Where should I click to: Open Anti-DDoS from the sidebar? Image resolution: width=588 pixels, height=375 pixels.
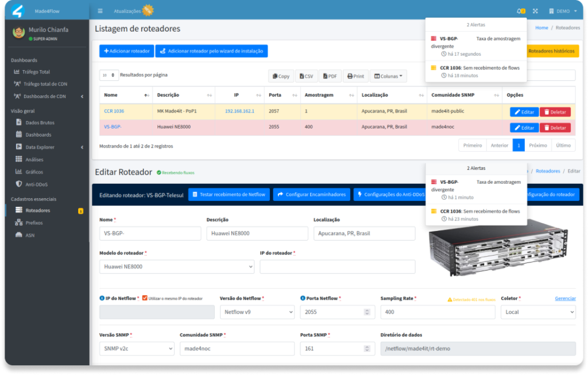37,184
